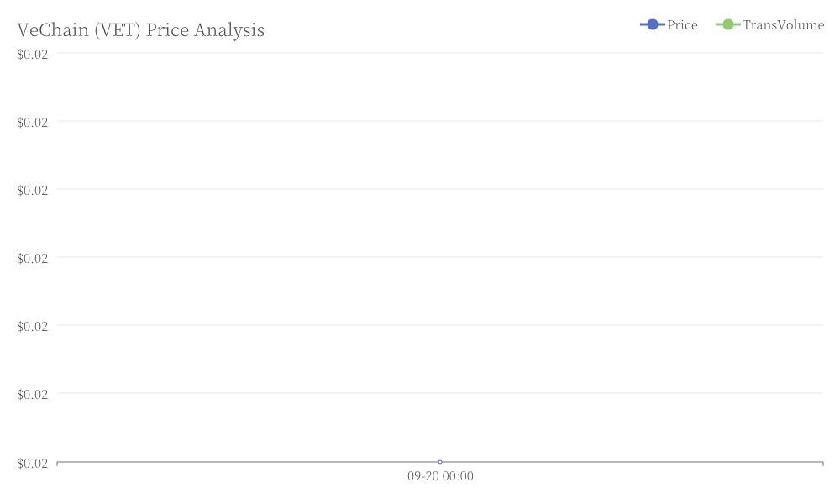This screenshot has width=840, height=504.
Task: Click the middle horizontal gridline
Action: 440,257
